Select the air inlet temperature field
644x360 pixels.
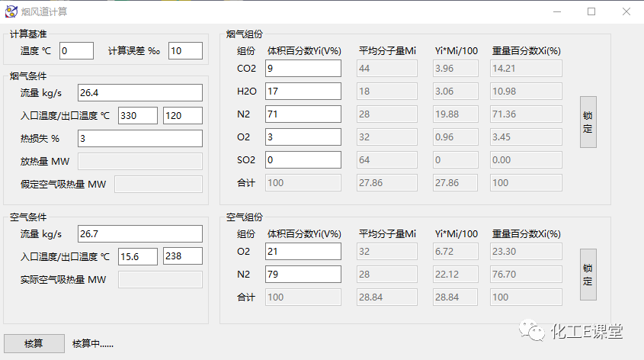tap(137, 256)
